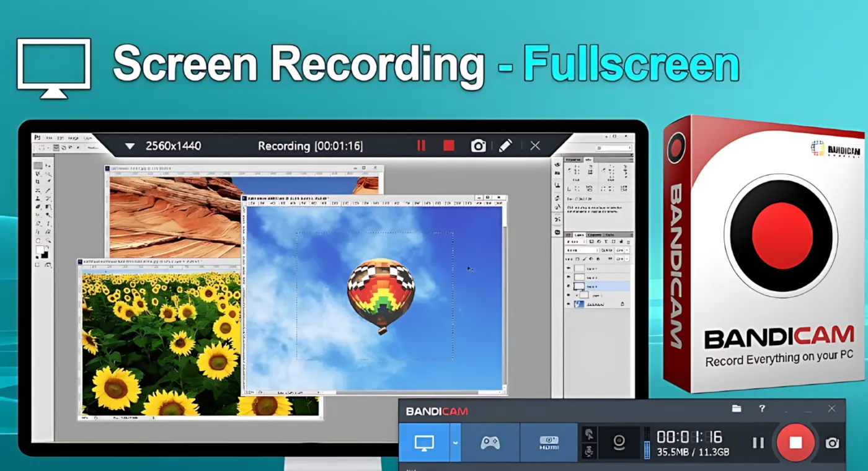
Task: Click the black background color swatch
Action: [x=44, y=255]
